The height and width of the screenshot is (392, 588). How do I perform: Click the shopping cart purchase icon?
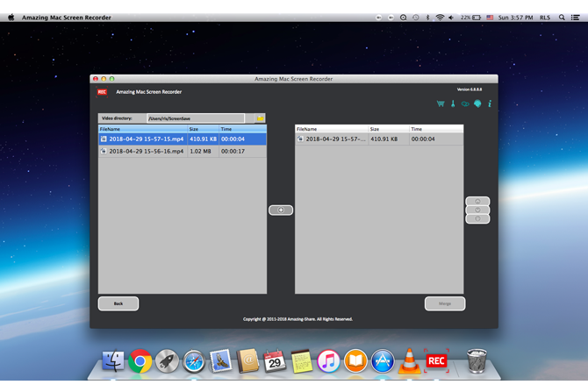[441, 103]
